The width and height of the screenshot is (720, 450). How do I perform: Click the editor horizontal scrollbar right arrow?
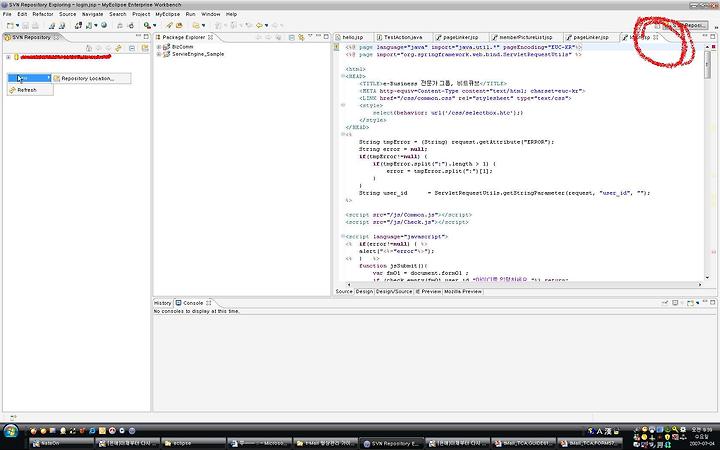(700, 285)
